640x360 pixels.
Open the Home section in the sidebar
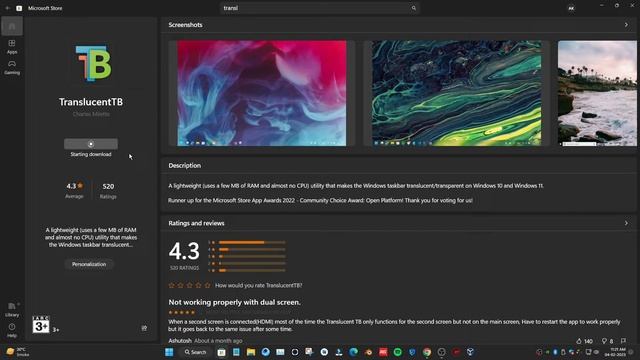[12, 27]
